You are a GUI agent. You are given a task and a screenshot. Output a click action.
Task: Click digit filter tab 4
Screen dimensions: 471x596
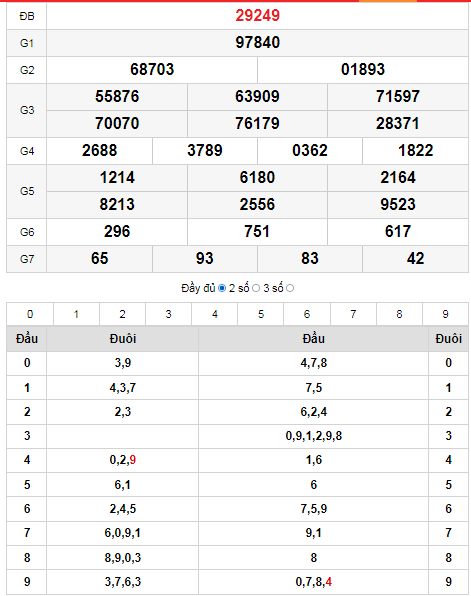click(x=215, y=314)
